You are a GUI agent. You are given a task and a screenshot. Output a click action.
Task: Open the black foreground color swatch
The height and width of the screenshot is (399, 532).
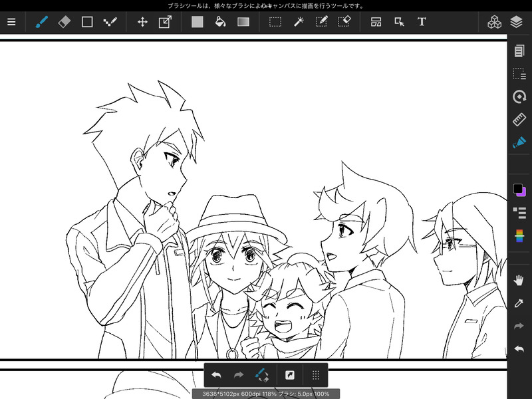[x=517, y=188]
